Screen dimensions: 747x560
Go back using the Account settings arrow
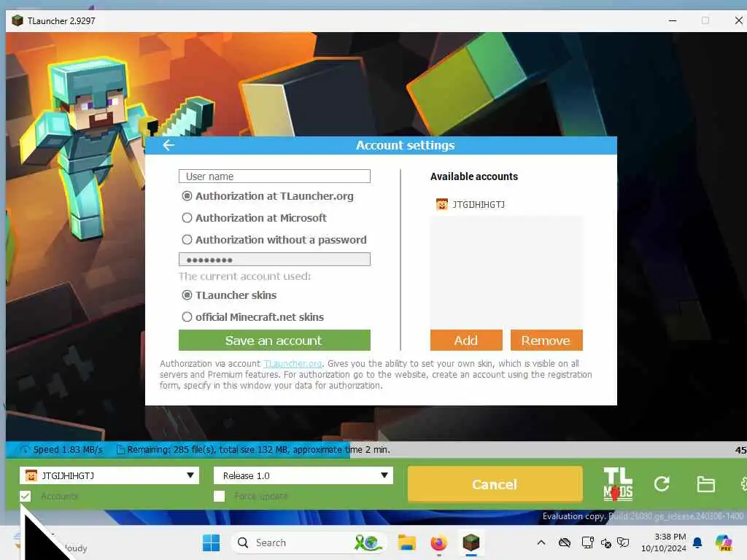tap(169, 145)
